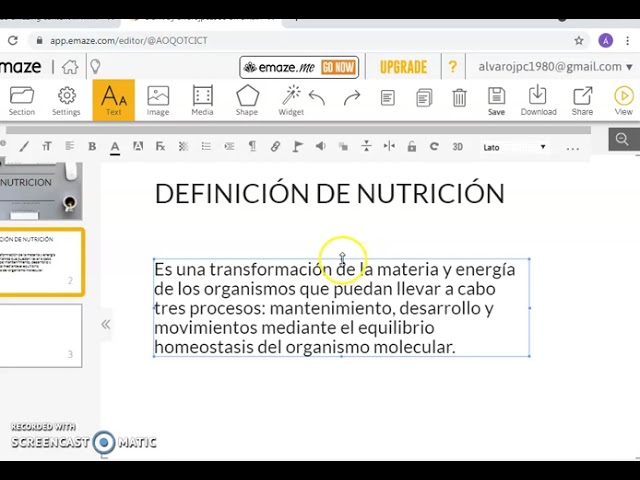The image size is (640, 480).
Task: Select blank slide 3 thumbnail
Action: [40, 336]
